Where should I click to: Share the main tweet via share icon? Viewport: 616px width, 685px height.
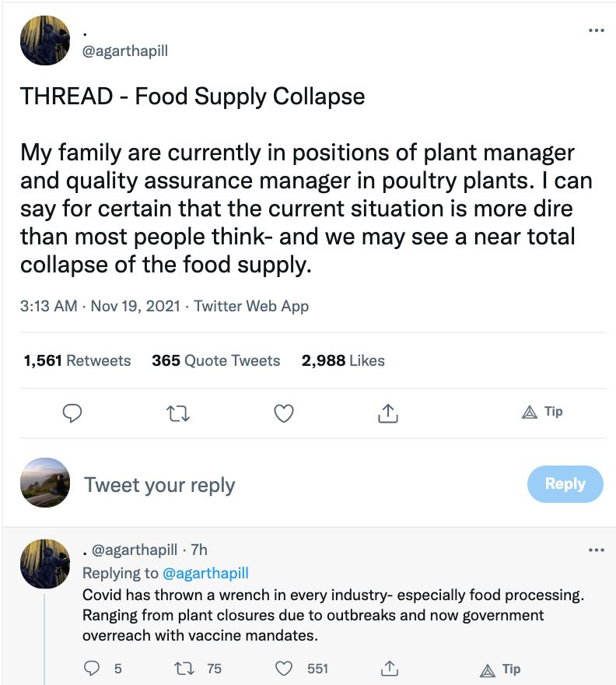(387, 413)
